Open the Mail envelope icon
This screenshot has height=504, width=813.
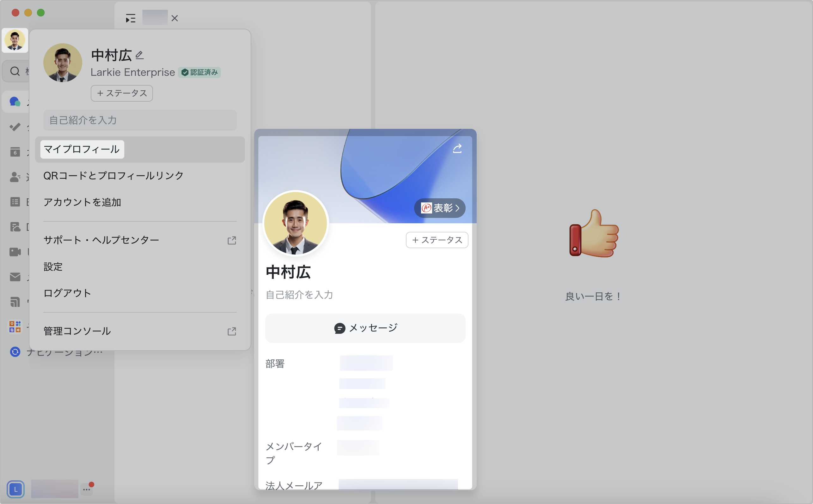coord(15,277)
